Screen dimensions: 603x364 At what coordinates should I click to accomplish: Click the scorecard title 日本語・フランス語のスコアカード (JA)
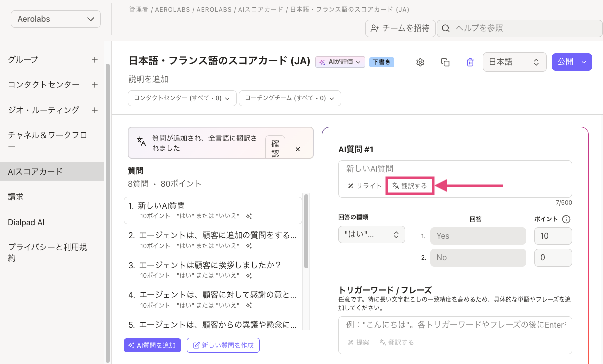220,61
